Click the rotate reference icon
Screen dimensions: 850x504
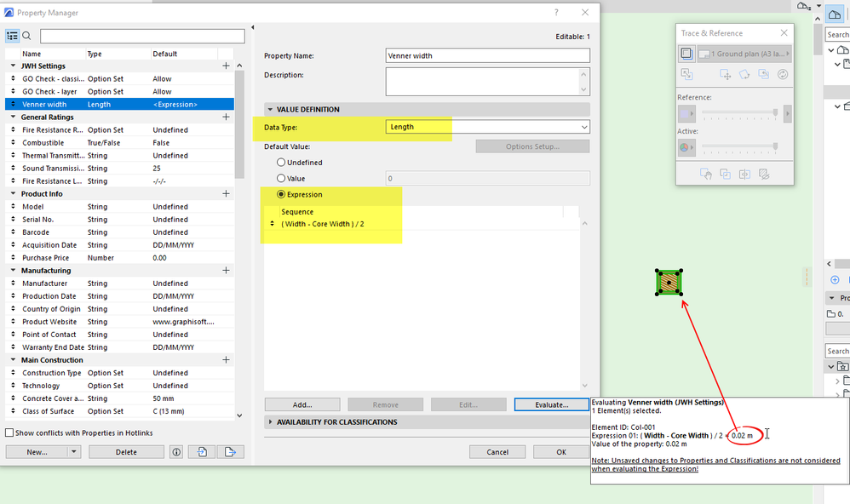(x=744, y=75)
